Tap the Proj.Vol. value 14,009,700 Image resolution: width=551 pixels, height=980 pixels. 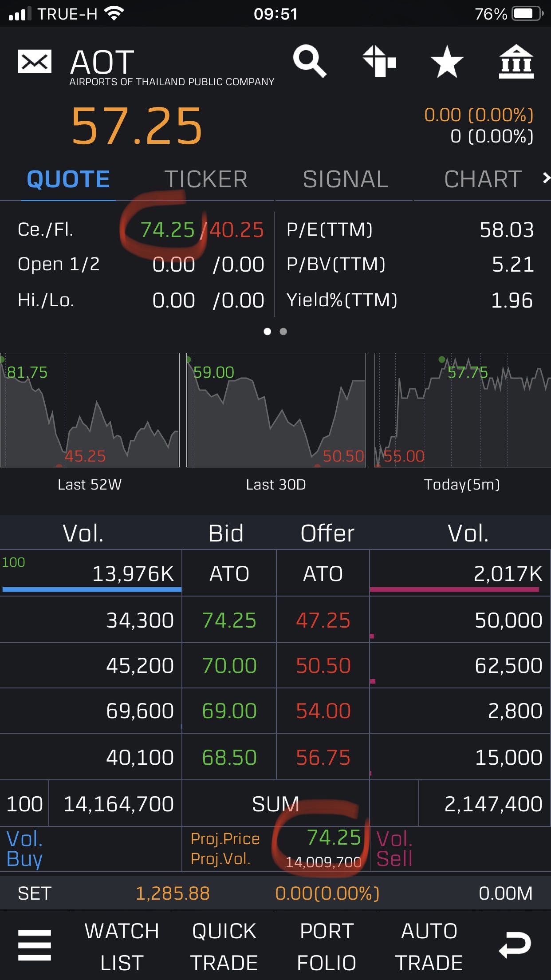click(323, 862)
